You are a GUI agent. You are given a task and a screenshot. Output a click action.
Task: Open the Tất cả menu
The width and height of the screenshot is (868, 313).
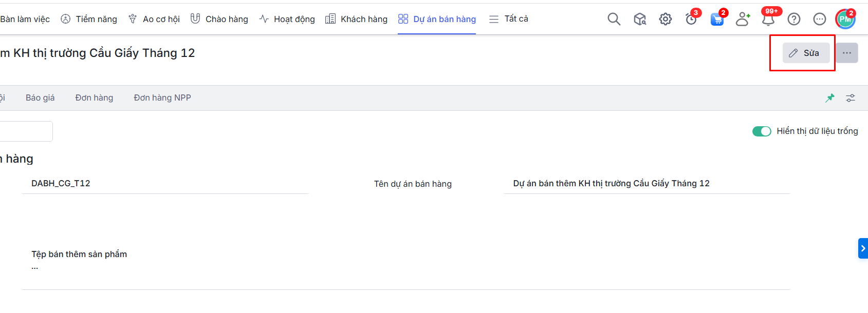[509, 19]
